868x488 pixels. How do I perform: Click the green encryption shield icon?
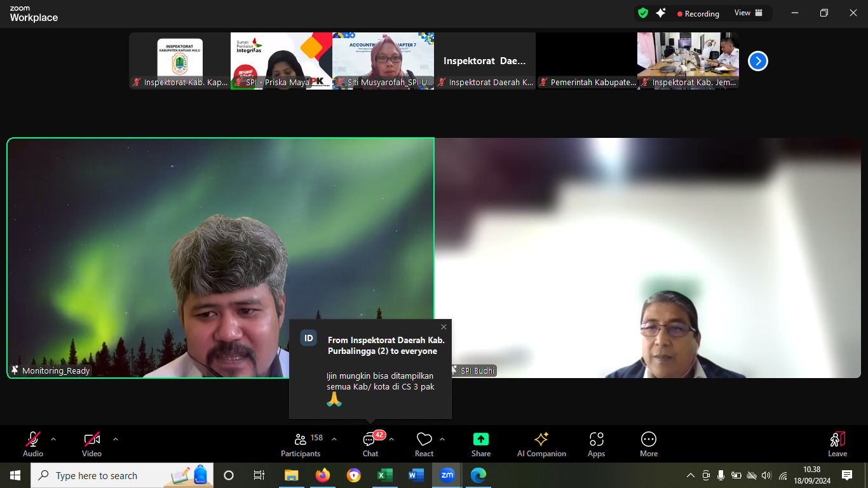click(643, 13)
